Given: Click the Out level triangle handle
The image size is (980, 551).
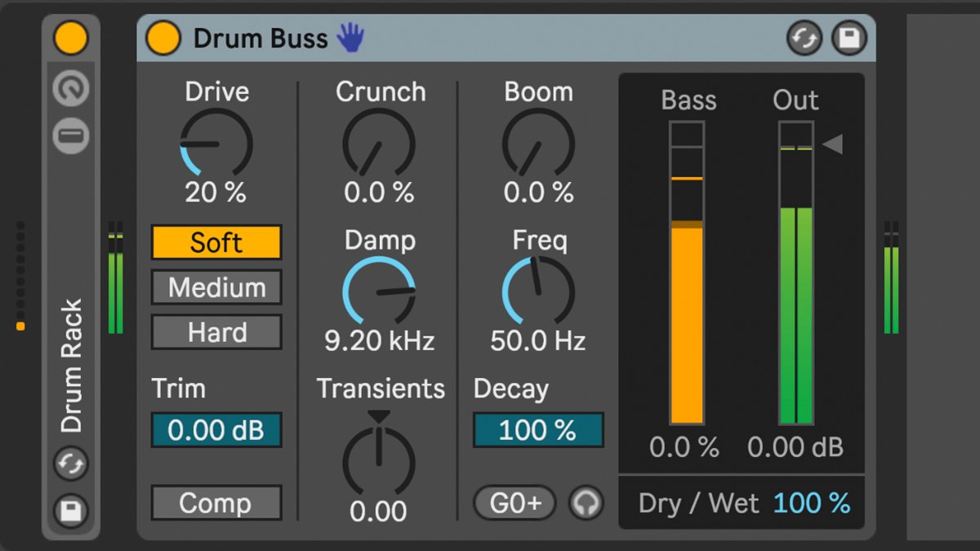Looking at the screenshot, I should click(832, 145).
